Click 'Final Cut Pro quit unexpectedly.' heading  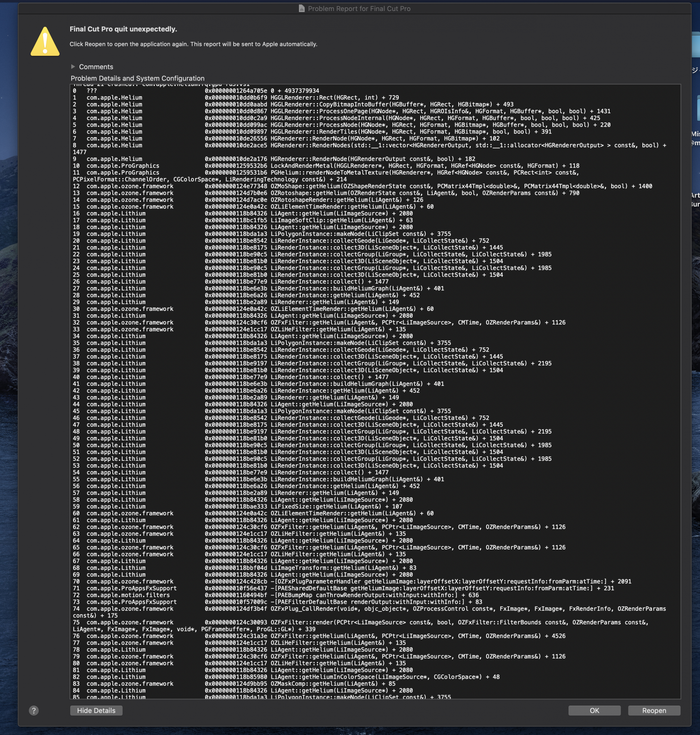tap(123, 29)
